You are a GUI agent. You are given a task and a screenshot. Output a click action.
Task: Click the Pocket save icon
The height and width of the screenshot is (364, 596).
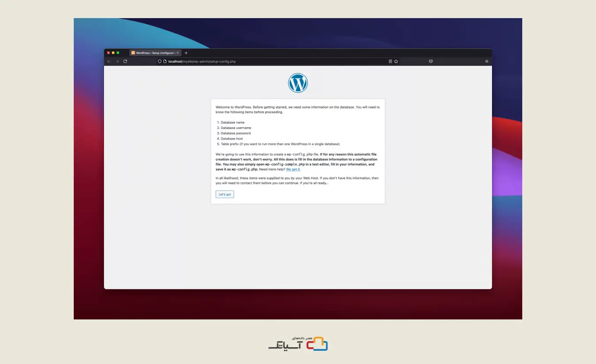click(x=430, y=61)
